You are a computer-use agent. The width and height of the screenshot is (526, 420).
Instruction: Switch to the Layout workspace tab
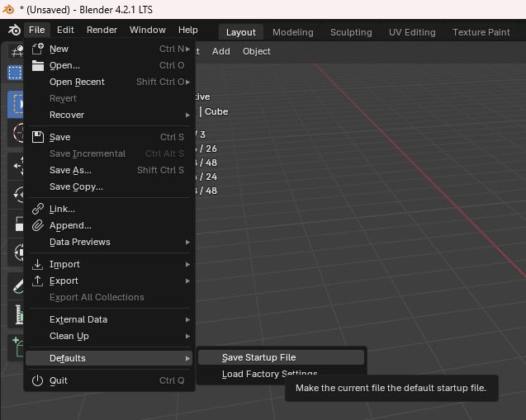241,32
